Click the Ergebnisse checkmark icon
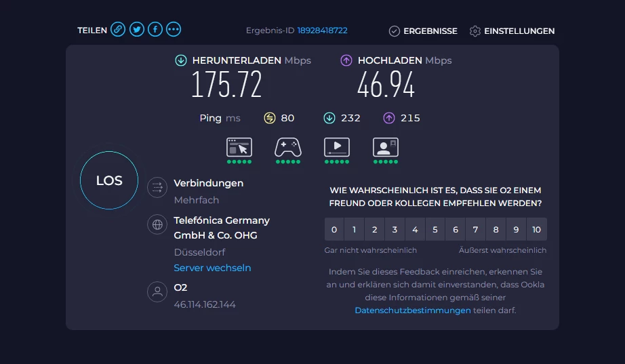Image resolution: width=625 pixels, height=364 pixels. coord(395,31)
